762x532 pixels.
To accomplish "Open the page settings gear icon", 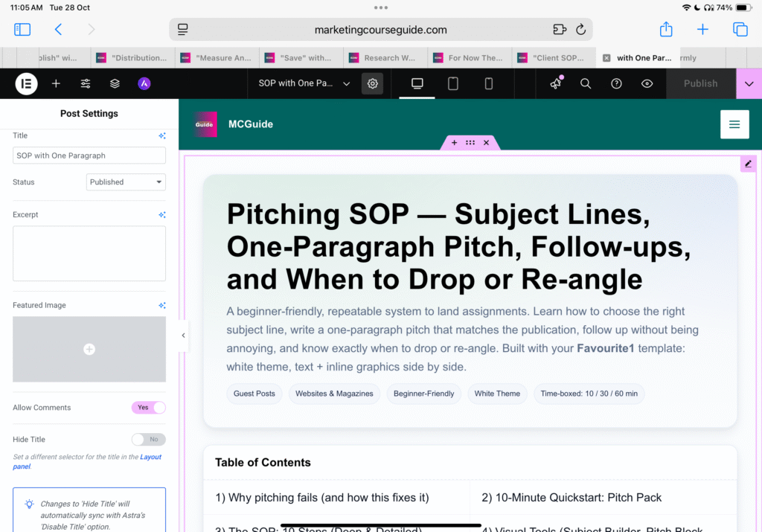I will click(x=372, y=83).
